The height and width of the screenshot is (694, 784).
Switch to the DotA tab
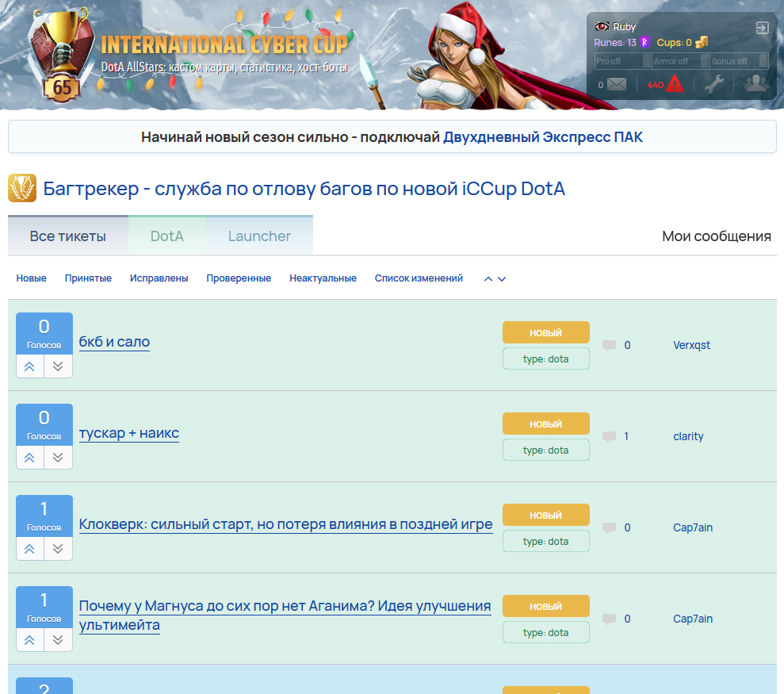(167, 236)
